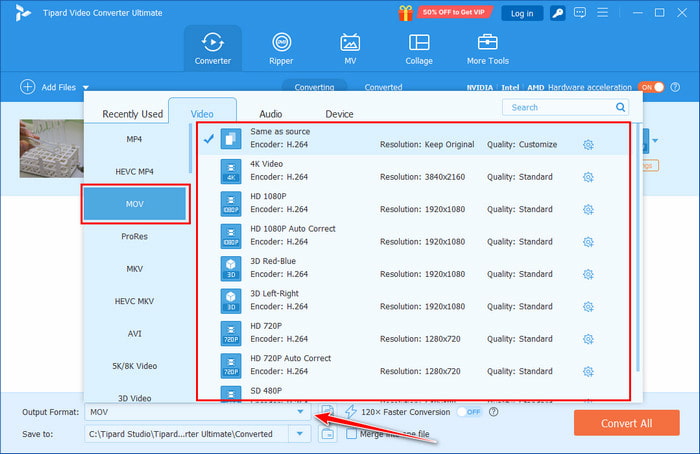Switch to the Audio tab
Image resolution: width=700 pixels, height=454 pixels.
coord(270,114)
